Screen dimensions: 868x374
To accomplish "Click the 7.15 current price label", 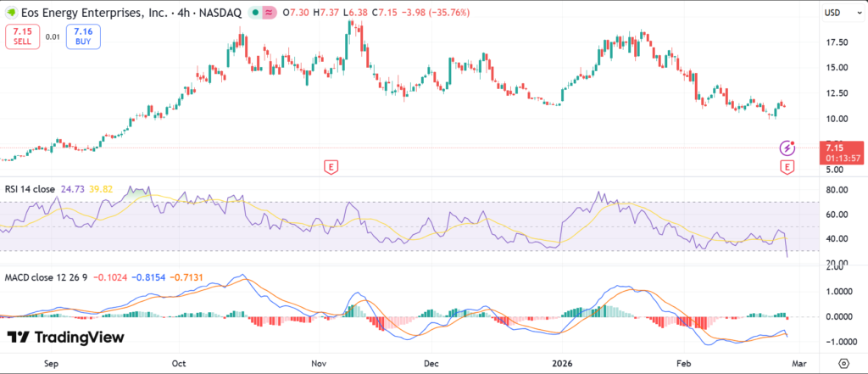I will [x=835, y=148].
